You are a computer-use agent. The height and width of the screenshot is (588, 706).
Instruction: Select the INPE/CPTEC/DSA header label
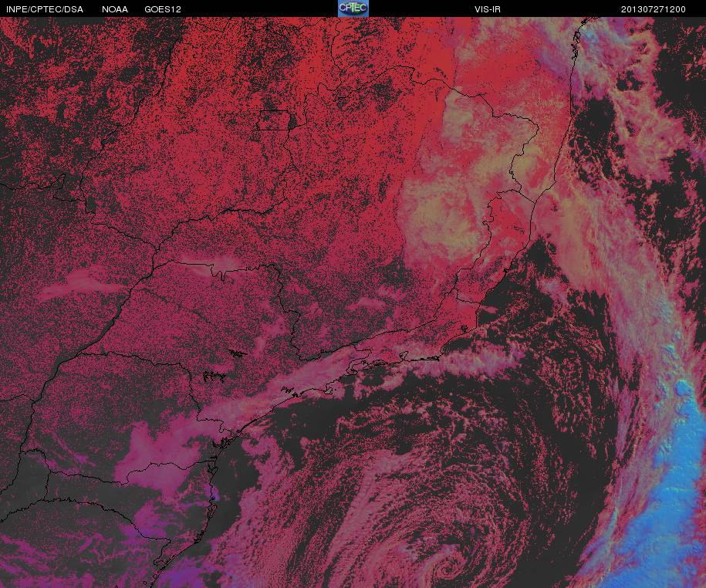[x=45, y=9]
